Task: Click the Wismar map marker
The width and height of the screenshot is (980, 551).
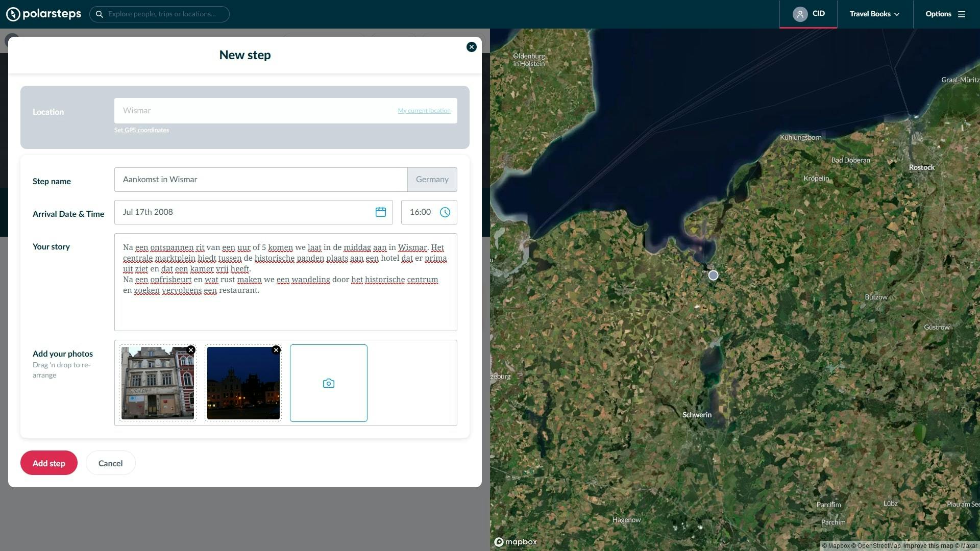Action: point(713,275)
